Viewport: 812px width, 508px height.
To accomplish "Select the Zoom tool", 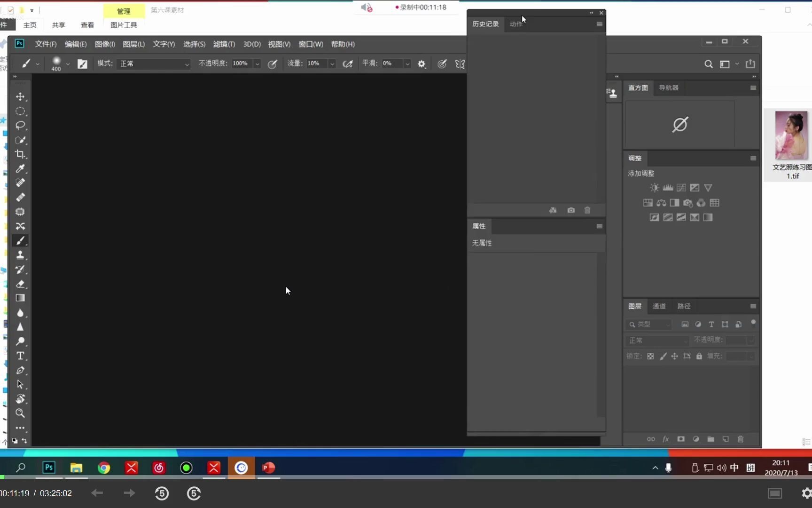I will tap(20, 413).
